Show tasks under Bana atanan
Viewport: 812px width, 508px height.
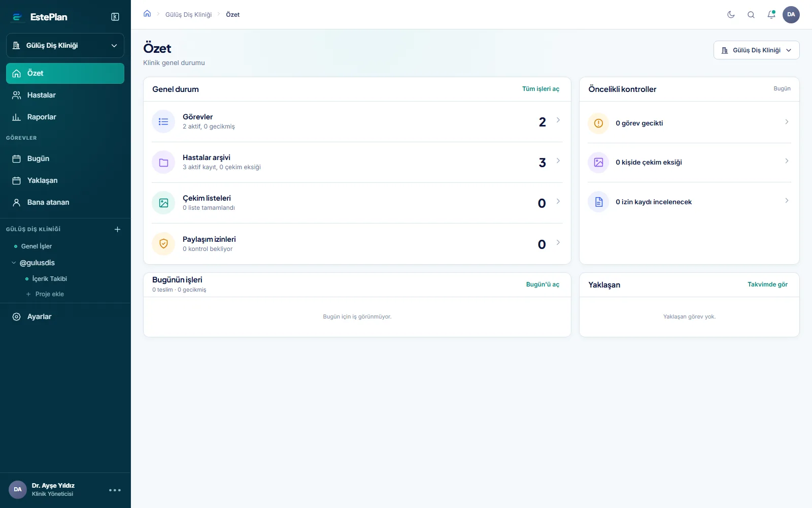click(x=65, y=202)
